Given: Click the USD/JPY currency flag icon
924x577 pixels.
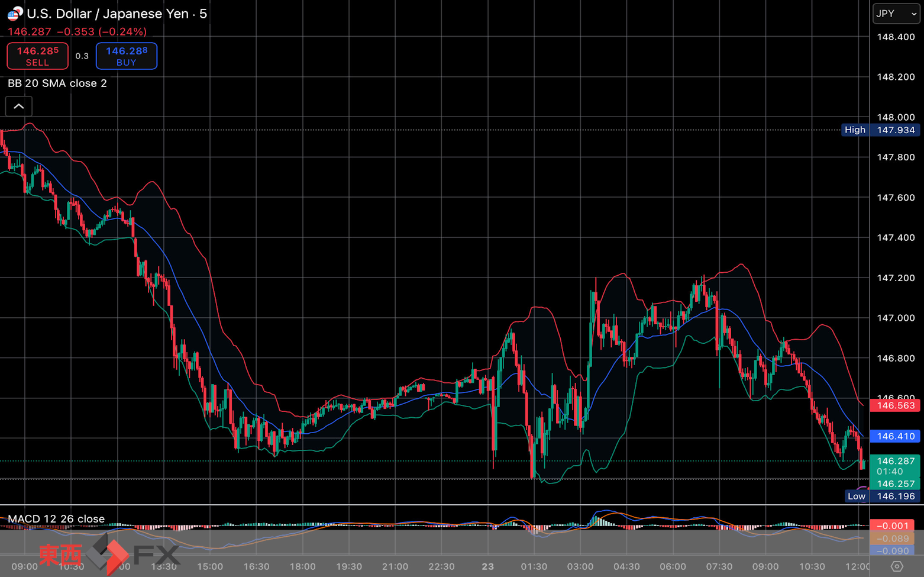Looking at the screenshot, I should click(15, 13).
